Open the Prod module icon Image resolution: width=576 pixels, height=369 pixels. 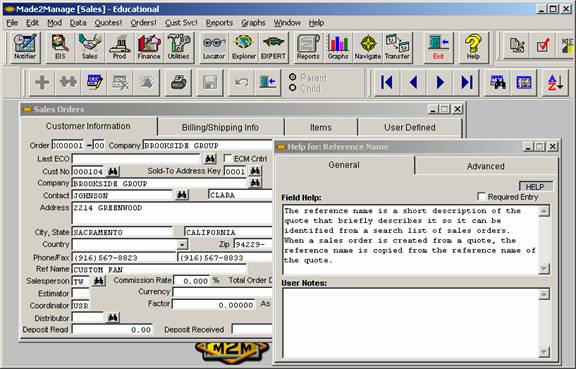(119, 47)
